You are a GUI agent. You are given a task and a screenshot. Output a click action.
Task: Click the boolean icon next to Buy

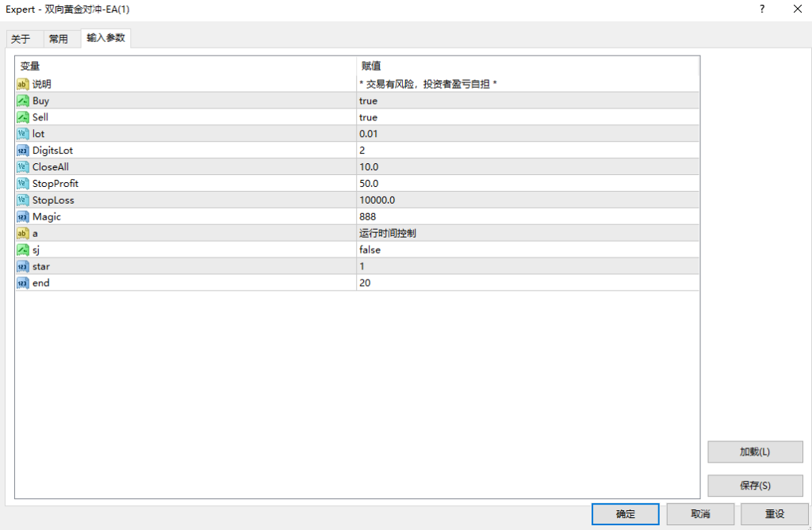tap(23, 101)
